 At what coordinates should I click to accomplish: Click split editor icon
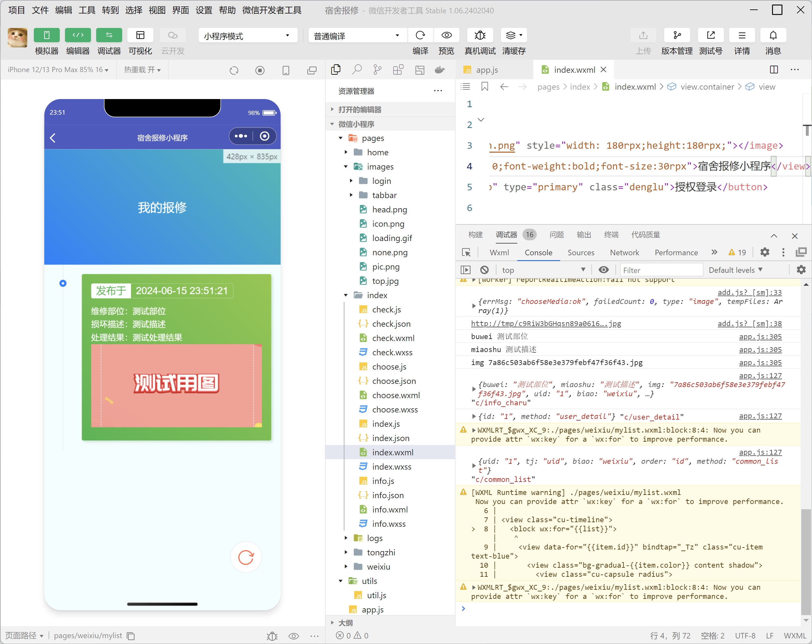[x=774, y=69]
